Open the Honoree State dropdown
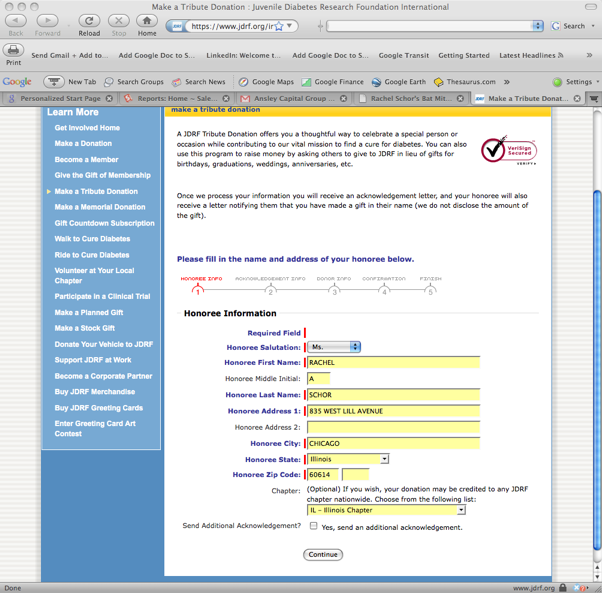This screenshot has width=602, height=593. point(348,459)
